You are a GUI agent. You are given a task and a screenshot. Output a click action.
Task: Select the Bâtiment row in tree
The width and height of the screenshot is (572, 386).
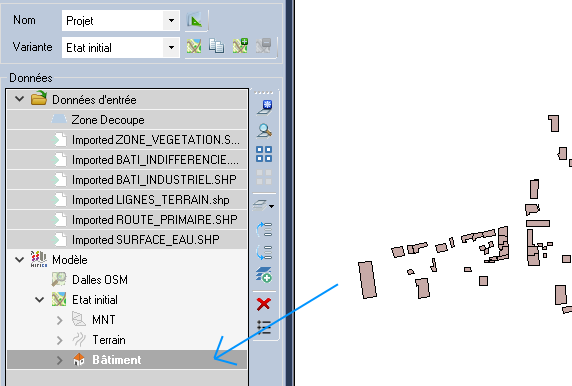tap(127, 360)
